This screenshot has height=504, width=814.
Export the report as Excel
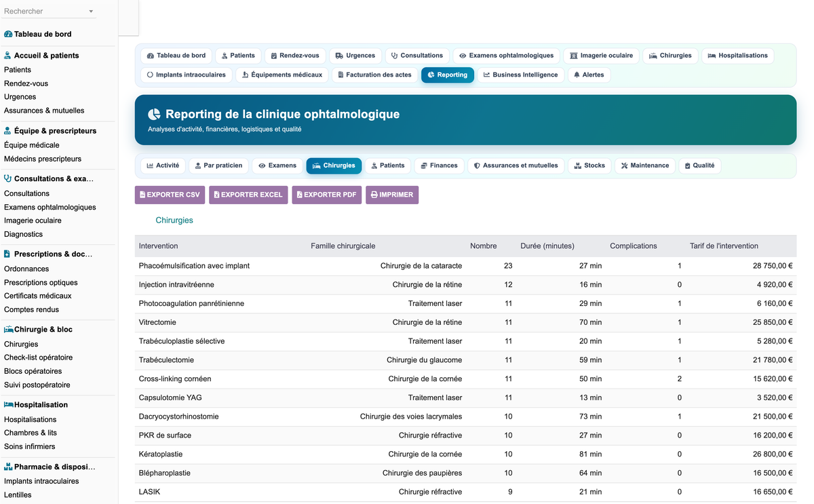(x=248, y=195)
